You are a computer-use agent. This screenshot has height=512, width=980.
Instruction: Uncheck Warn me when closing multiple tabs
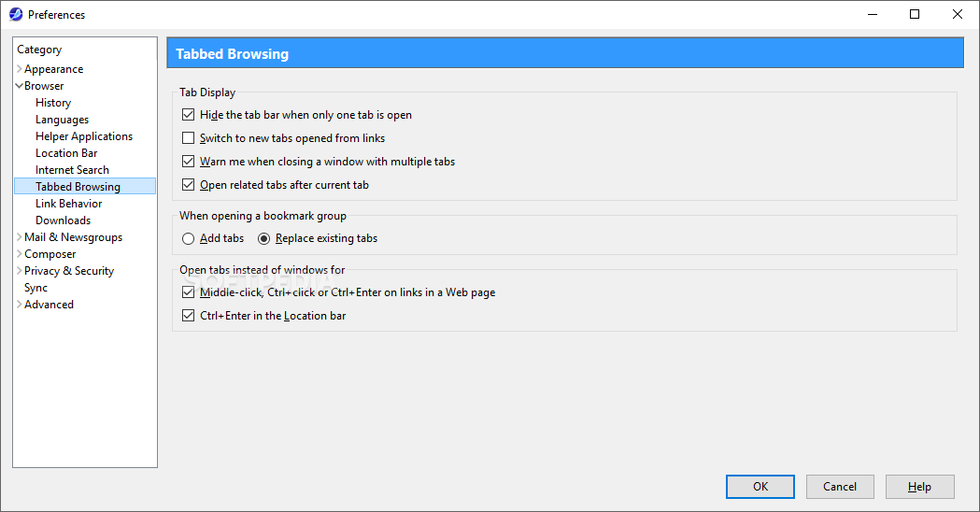(189, 162)
